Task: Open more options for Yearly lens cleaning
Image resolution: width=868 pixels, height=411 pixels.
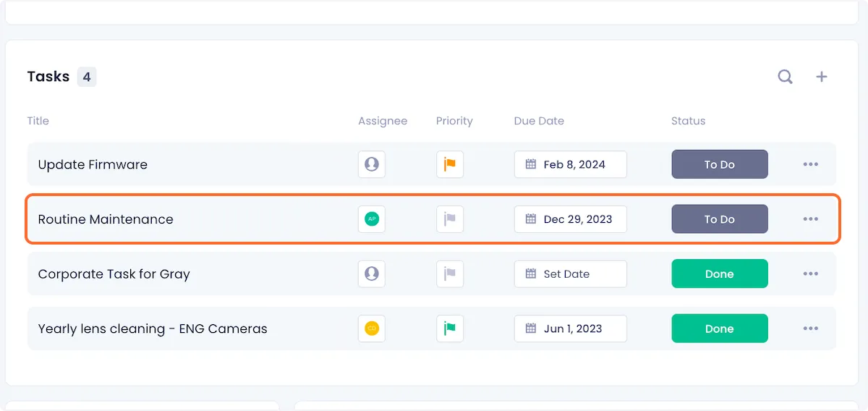Action: (811, 329)
